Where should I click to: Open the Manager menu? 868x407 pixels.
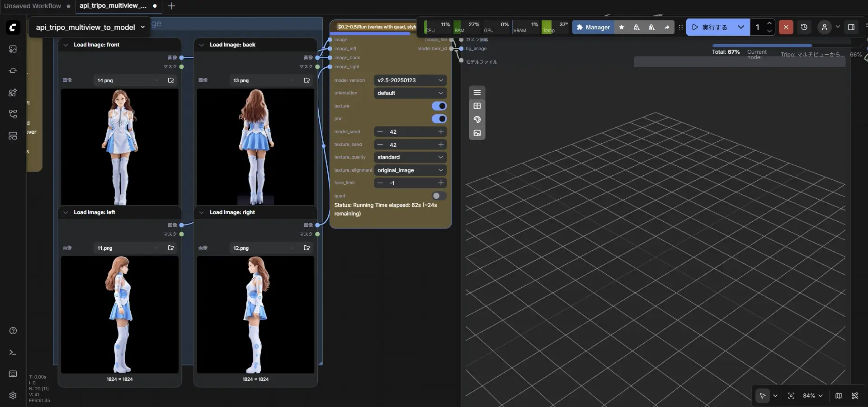(x=593, y=27)
